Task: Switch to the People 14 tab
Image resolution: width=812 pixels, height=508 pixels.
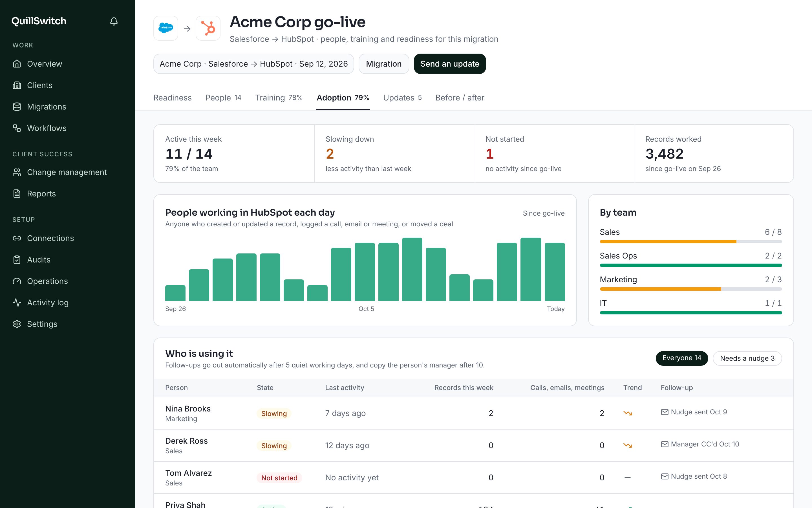Action: pyautogui.click(x=223, y=98)
